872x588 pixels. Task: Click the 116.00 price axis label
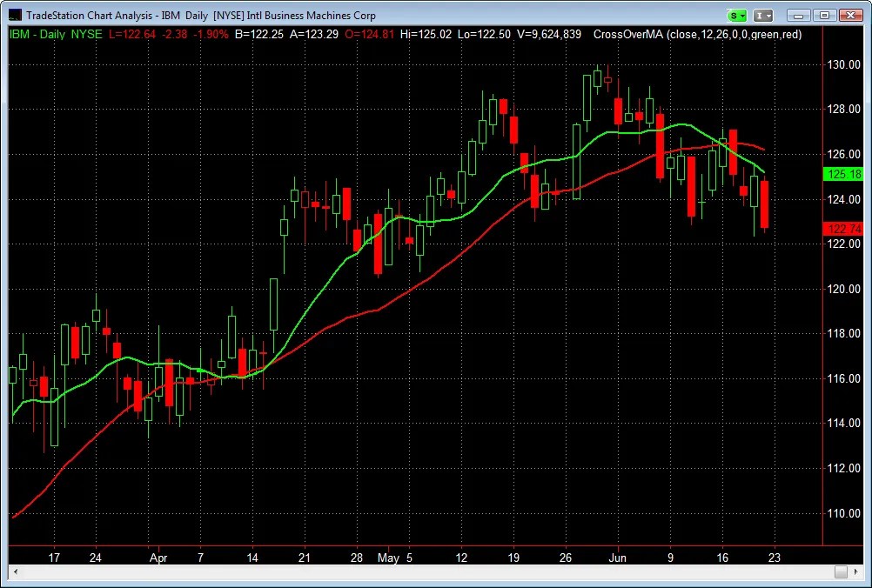pos(843,378)
